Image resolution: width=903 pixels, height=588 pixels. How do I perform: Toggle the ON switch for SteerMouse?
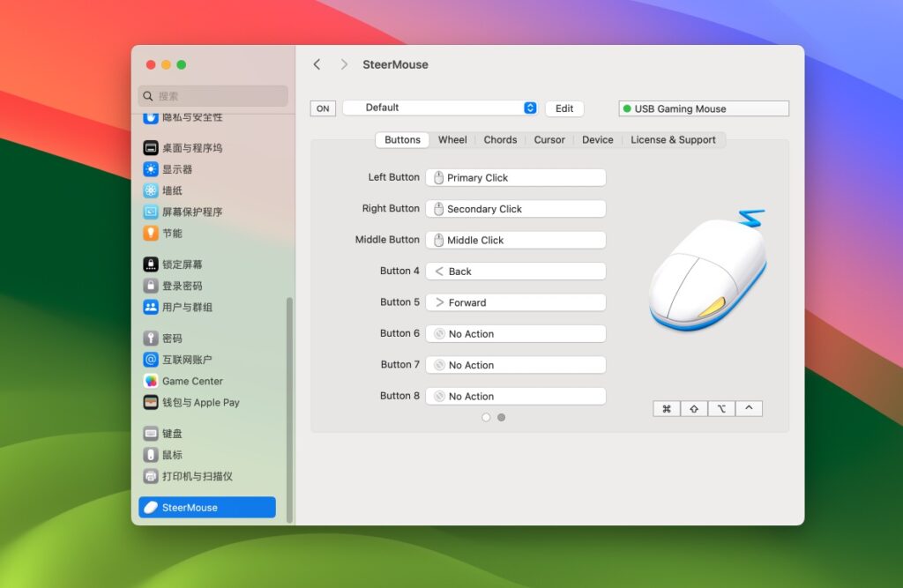tap(323, 108)
